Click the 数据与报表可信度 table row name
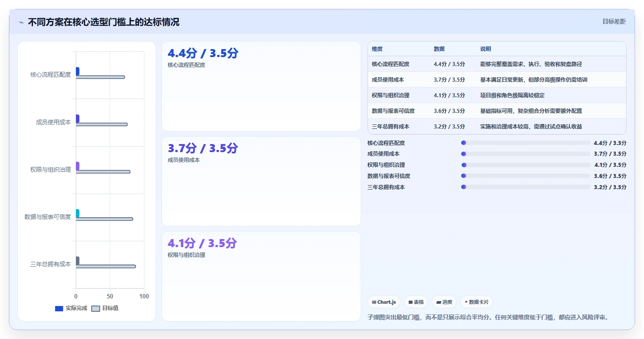 (393, 111)
